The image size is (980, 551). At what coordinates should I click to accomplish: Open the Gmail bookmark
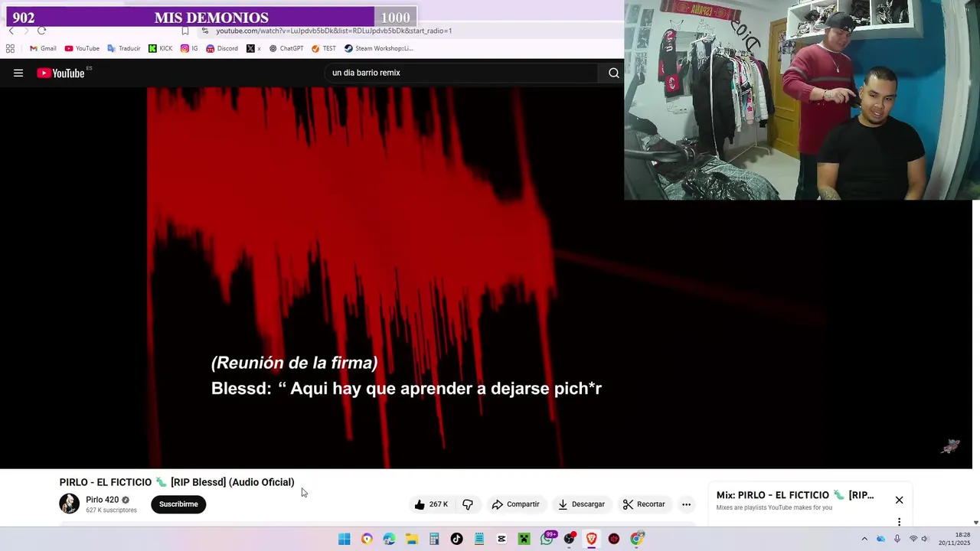click(42, 48)
